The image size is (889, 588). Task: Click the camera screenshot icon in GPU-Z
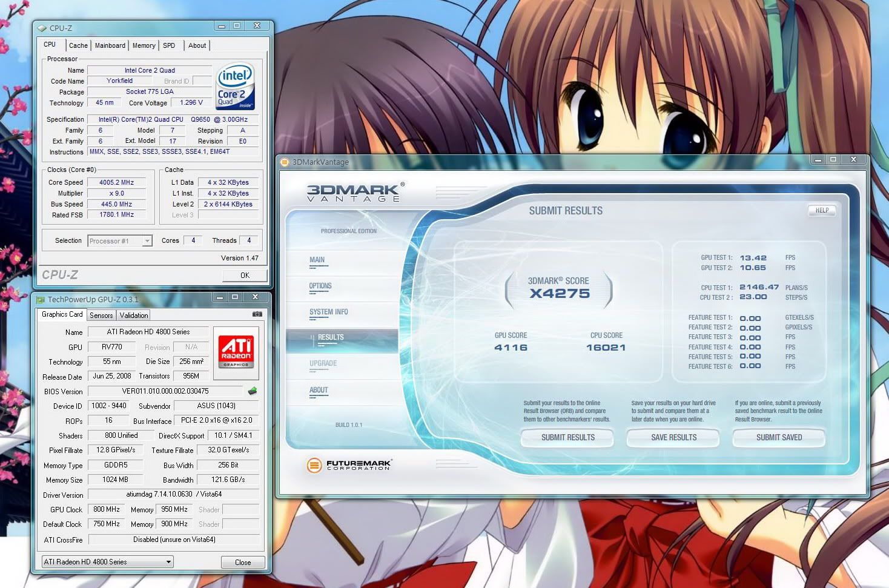tap(257, 314)
